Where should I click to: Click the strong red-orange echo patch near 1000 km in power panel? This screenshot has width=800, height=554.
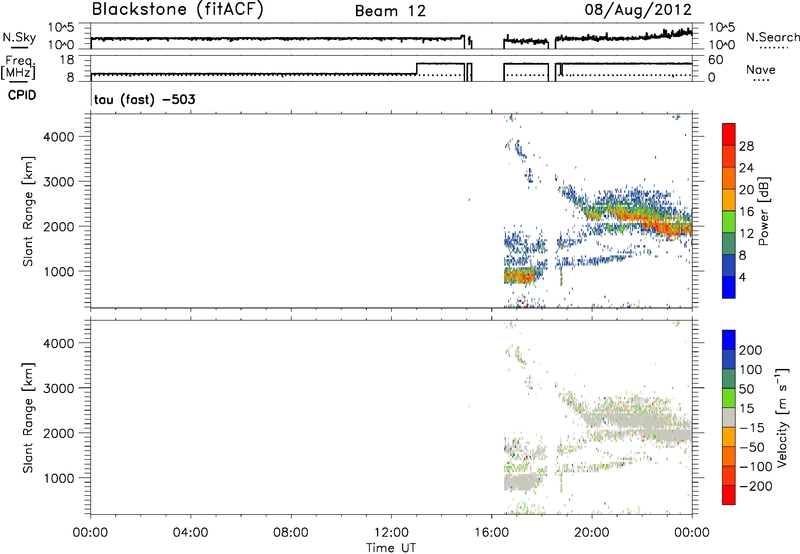519,276
